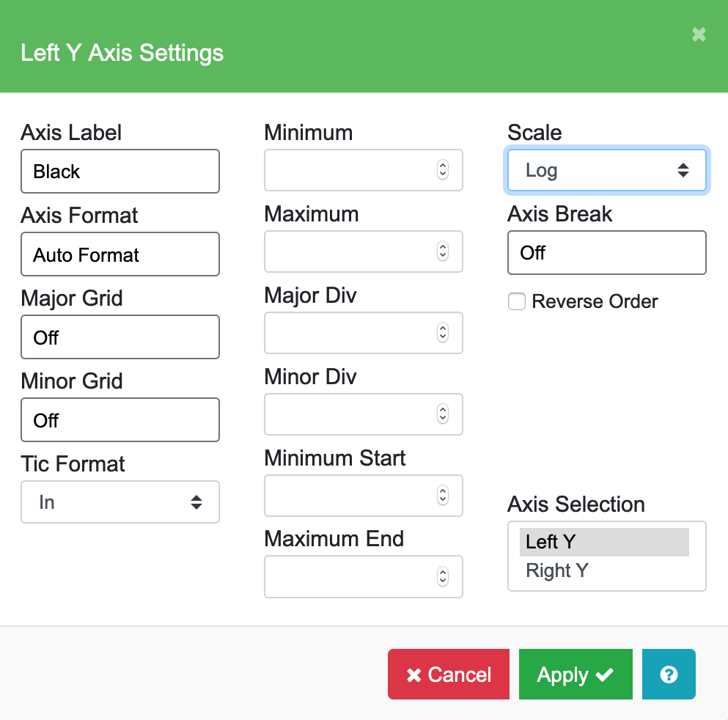
Task: Close the dialog with the X icon
Action: click(x=699, y=34)
